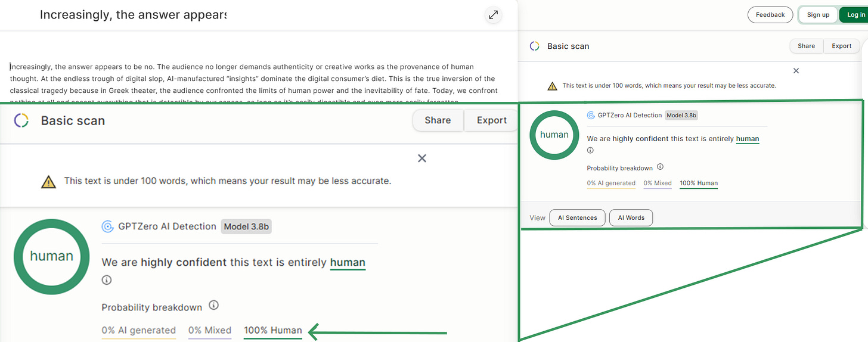Click the large green 'human' result ring
The height and width of the screenshot is (342, 868).
[x=51, y=257]
